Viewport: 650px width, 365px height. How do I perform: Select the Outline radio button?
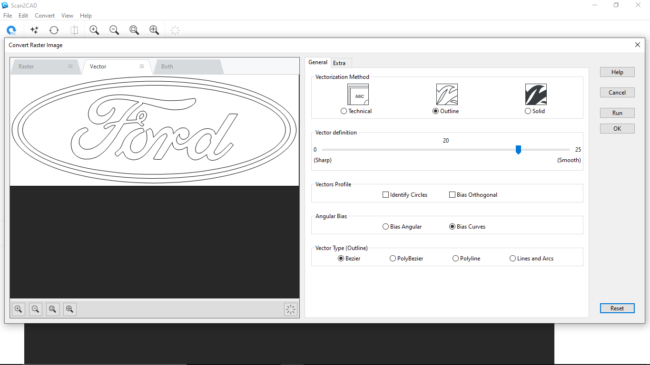coord(435,111)
